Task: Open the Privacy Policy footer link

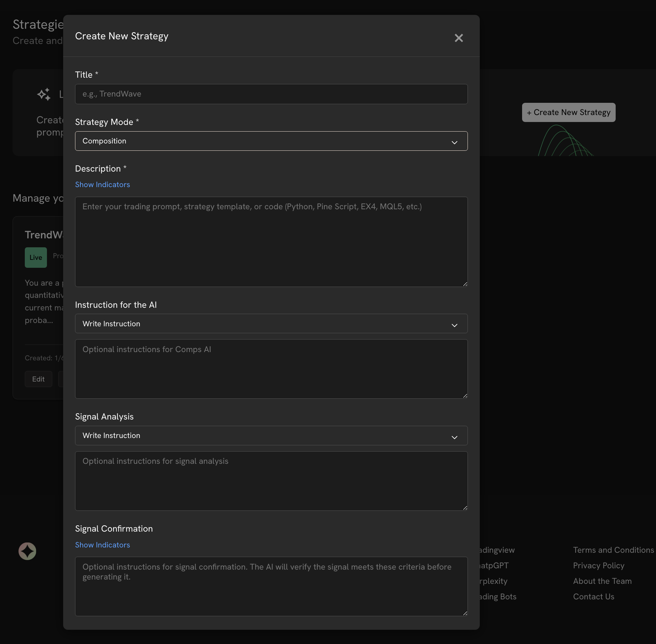Action: pos(598,566)
